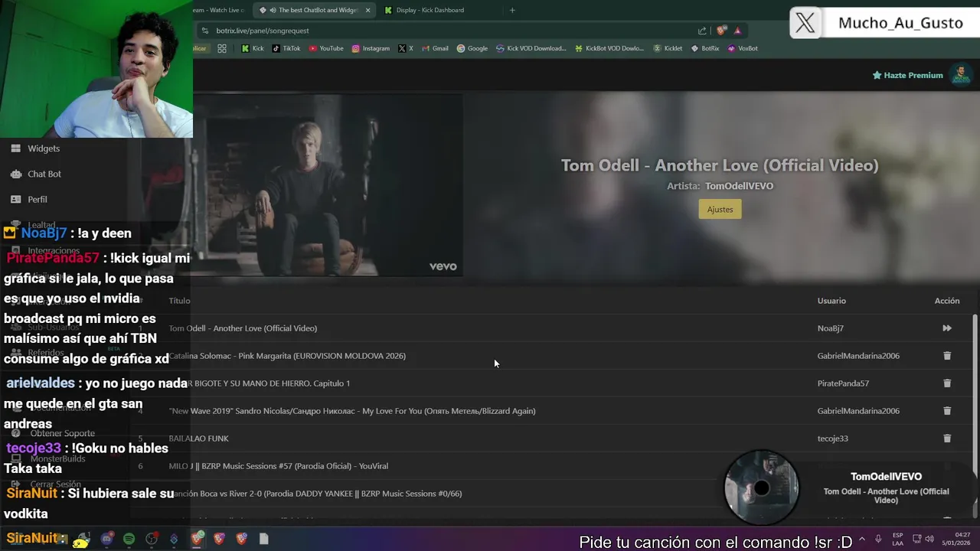Open the VoxBot bookmark

coord(743,48)
